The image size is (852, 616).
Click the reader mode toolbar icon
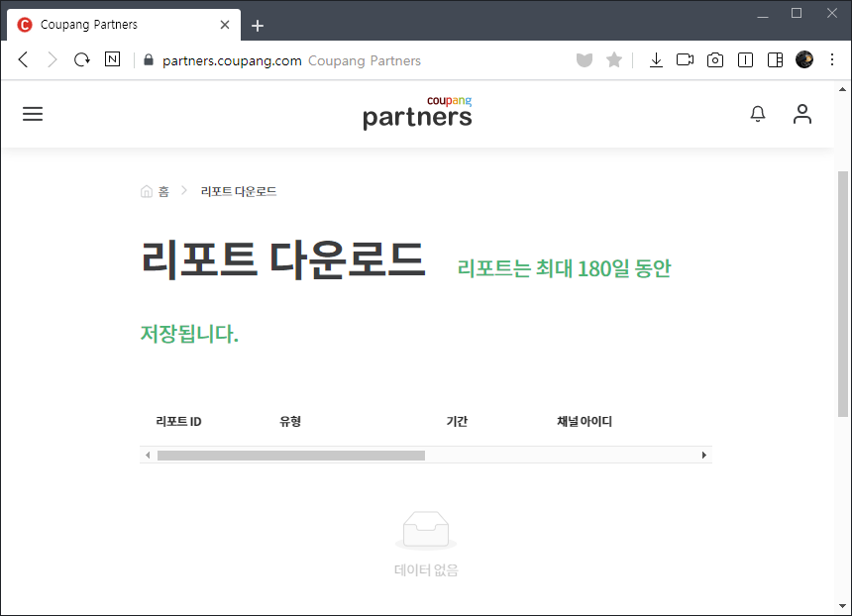coord(745,59)
